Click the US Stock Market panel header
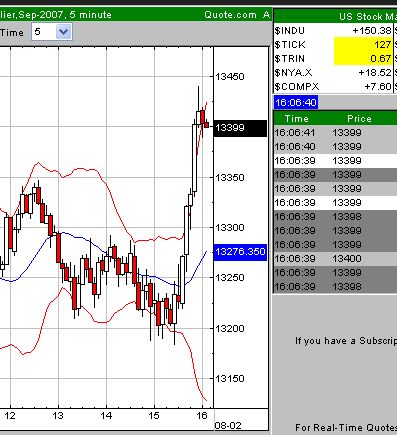The height and width of the screenshot is (435, 397). [x=335, y=16]
